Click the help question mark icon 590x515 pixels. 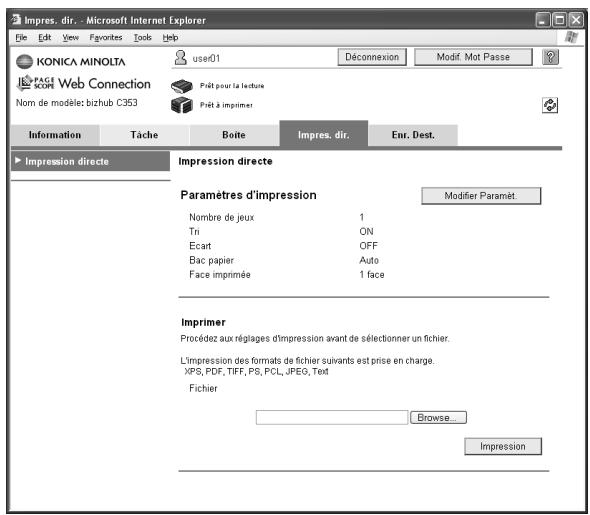550,57
